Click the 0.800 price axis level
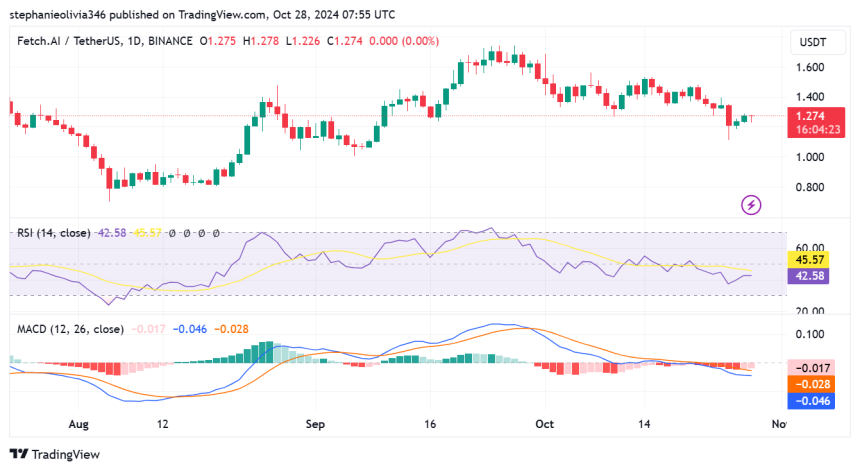 pos(810,187)
